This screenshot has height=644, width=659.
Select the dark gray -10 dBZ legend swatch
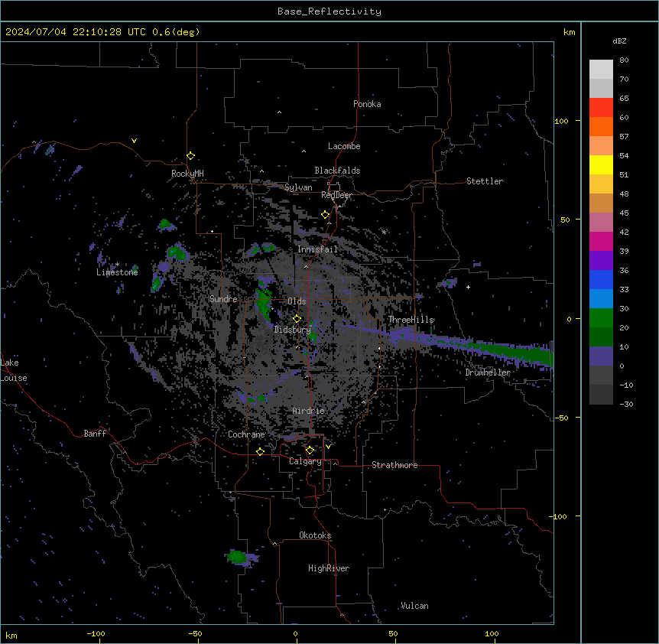(x=601, y=395)
